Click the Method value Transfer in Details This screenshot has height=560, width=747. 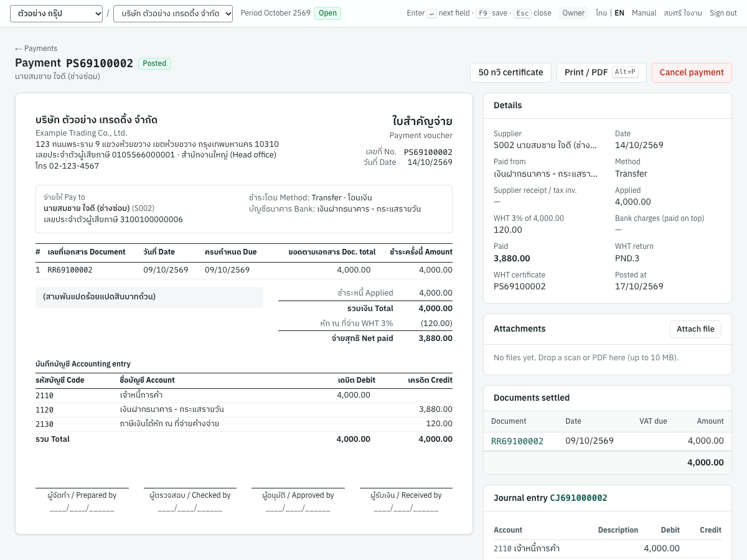point(631,174)
